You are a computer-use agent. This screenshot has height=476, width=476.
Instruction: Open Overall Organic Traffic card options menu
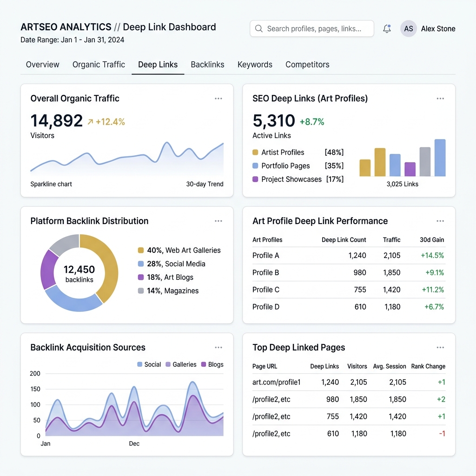[218, 99]
